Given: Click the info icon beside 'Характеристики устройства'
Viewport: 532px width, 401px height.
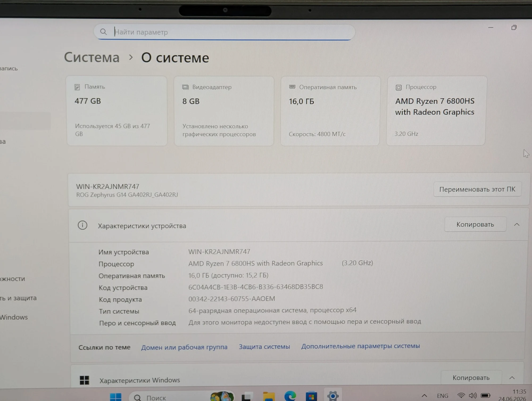Looking at the screenshot, I should tap(82, 225).
